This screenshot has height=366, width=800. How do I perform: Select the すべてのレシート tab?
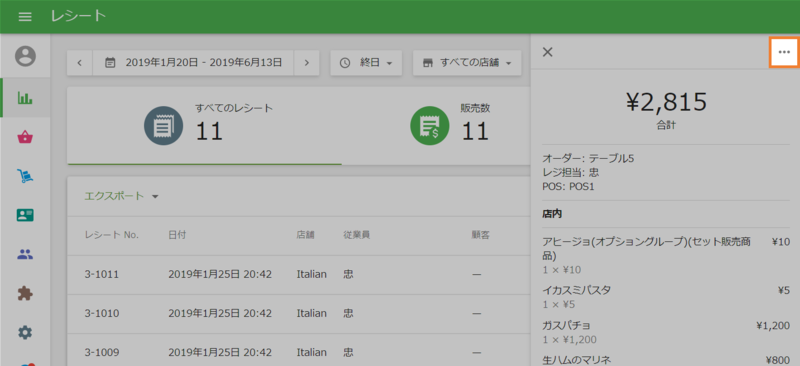(x=205, y=126)
